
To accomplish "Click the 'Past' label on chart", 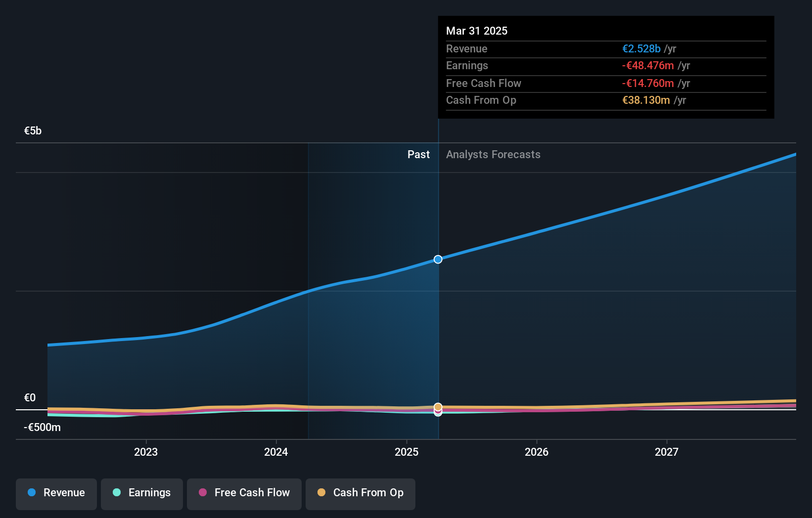I will pyautogui.click(x=418, y=155).
